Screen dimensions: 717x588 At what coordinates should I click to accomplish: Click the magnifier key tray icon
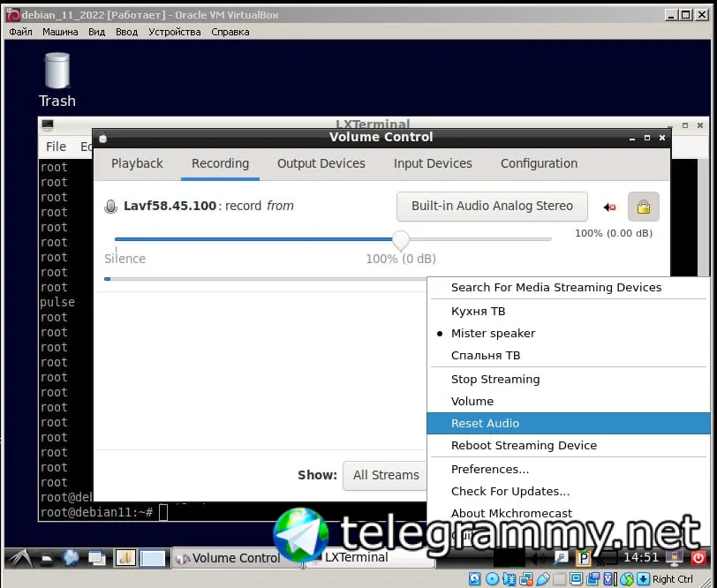[x=561, y=557]
